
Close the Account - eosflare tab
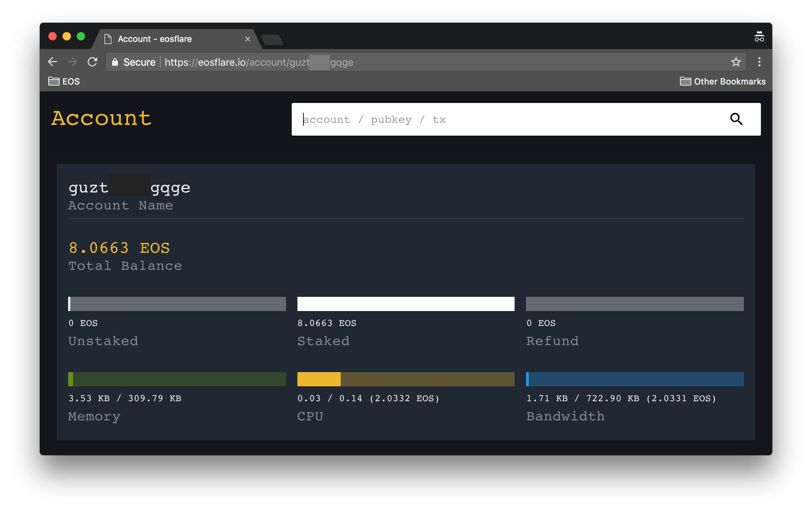click(x=248, y=39)
